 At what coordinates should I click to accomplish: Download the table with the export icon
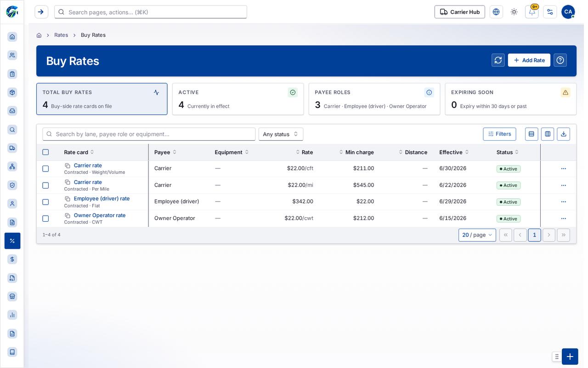564,134
